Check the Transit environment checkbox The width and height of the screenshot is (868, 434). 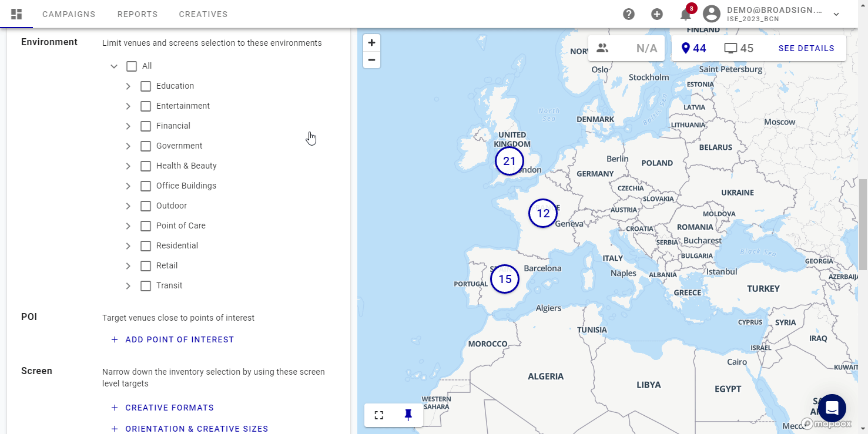coord(145,285)
